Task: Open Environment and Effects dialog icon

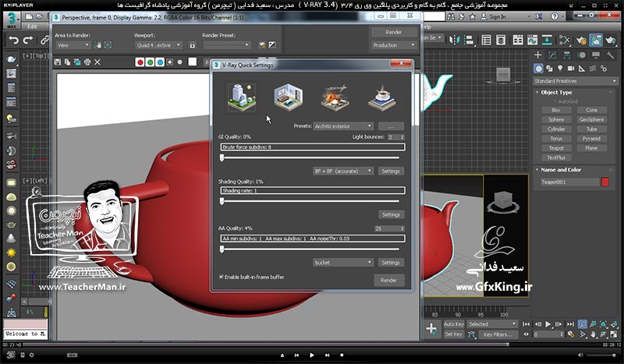Action: pyautogui.click(x=272, y=45)
